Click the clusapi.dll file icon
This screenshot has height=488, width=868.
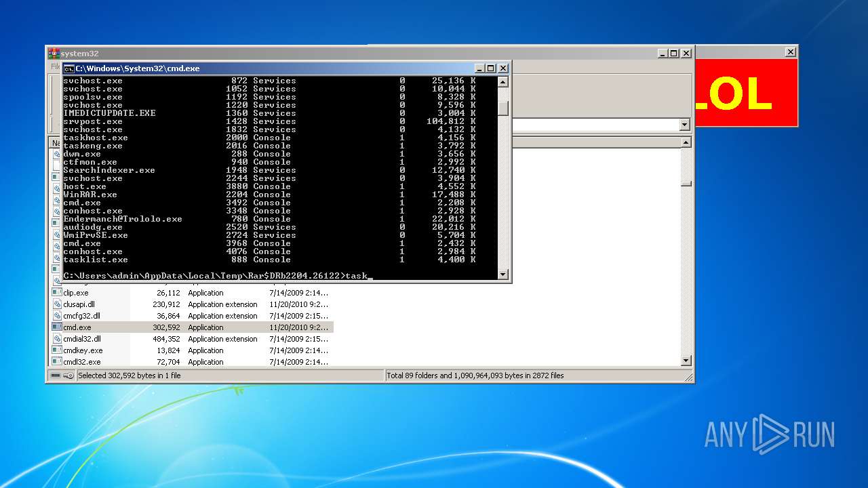[57, 304]
